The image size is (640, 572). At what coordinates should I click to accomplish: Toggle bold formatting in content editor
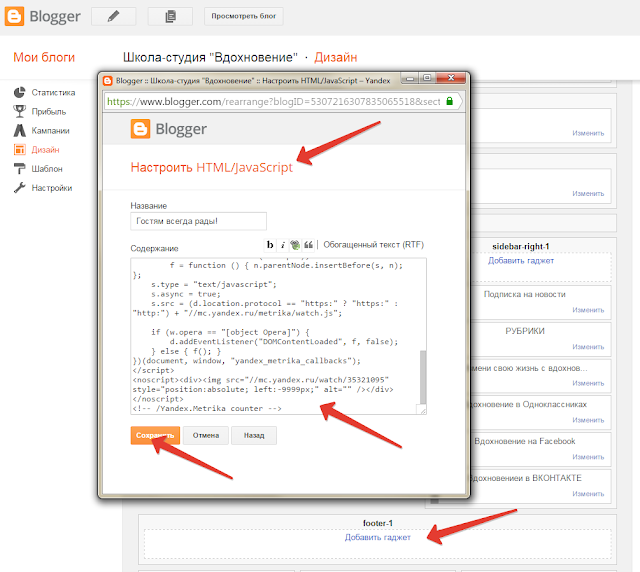[x=270, y=245]
